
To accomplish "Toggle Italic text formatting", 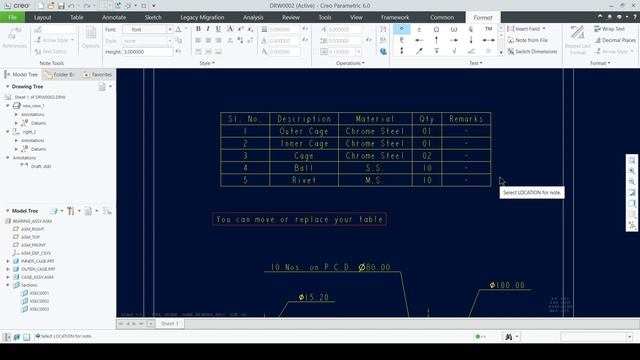I will [x=208, y=29].
